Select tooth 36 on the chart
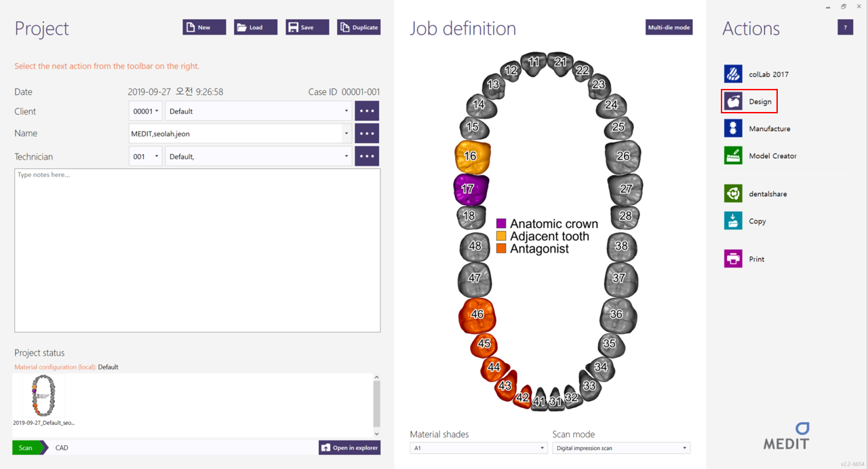Image resolution: width=868 pixels, height=469 pixels. [617, 314]
